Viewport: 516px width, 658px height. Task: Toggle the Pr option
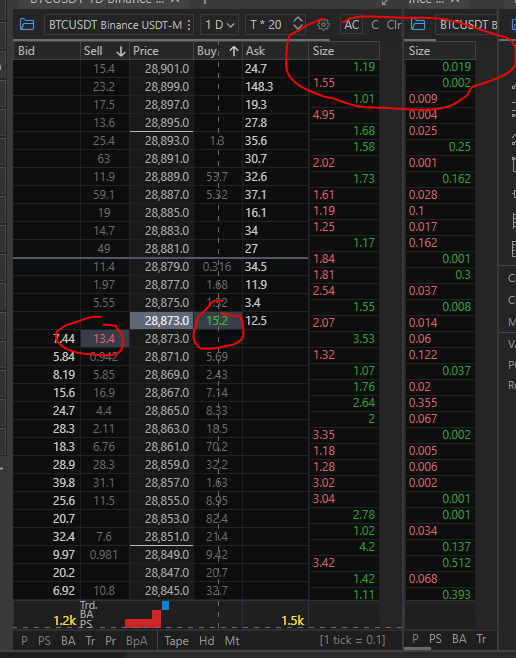click(x=110, y=641)
